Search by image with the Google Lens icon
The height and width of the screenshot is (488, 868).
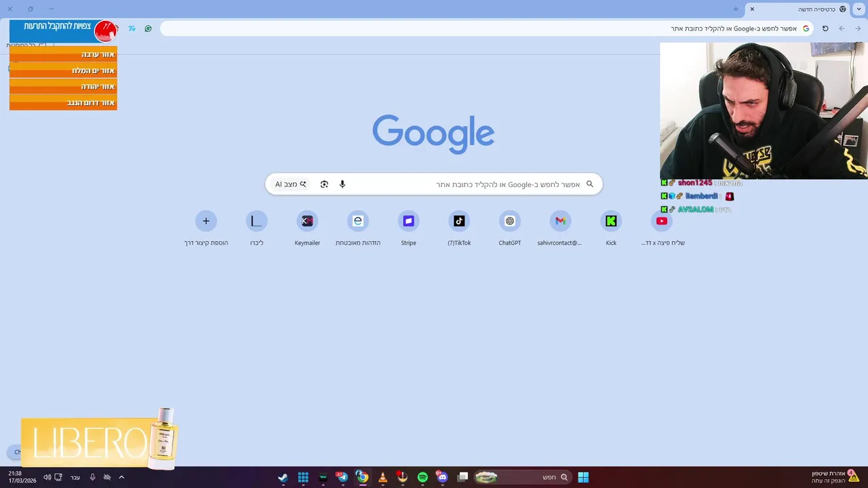[x=324, y=184]
